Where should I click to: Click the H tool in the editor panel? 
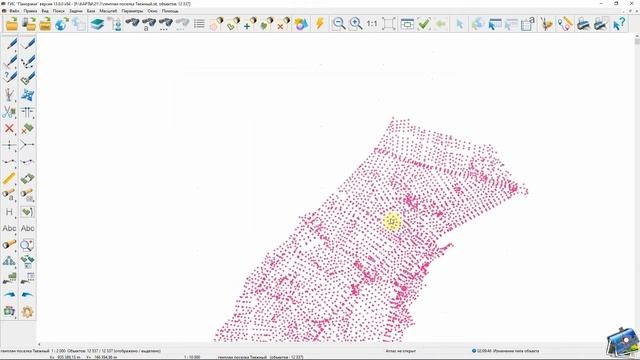coord(9,212)
